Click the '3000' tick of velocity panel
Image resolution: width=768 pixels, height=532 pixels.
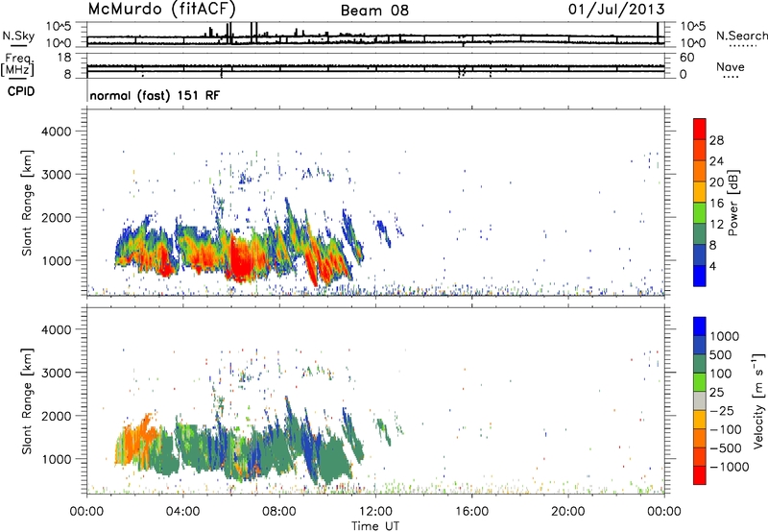[x=57, y=373]
